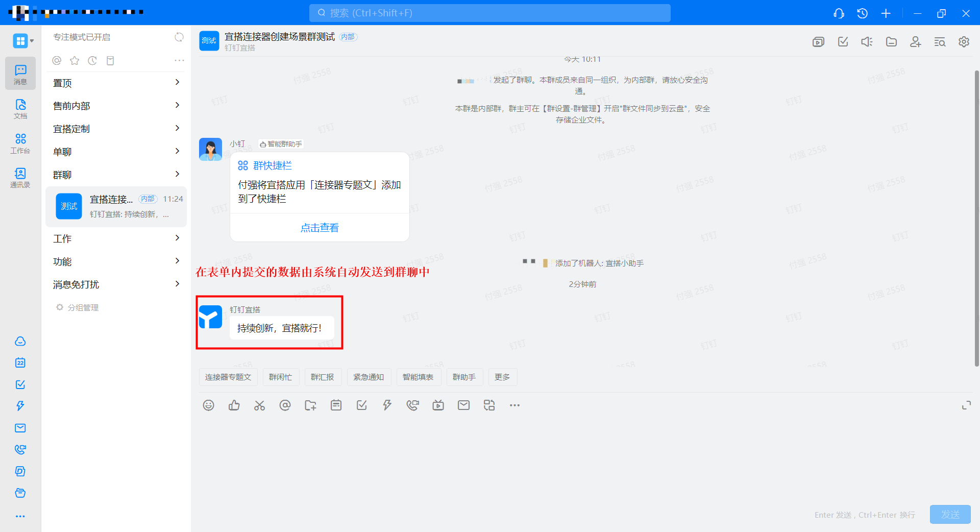The width and height of the screenshot is (980, 532).
Task: Open the 连接器专题文 shortcut tab
Action: point(228,377)
